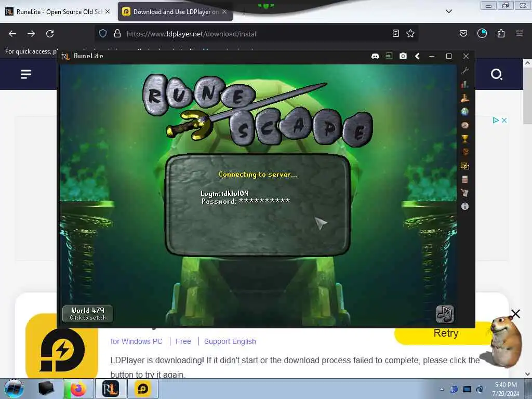This screenshot has width=532, height=399.
Task: Open the XP Tracker bar-chart panel
Action: pyautogui.click(x=465, y=85)
